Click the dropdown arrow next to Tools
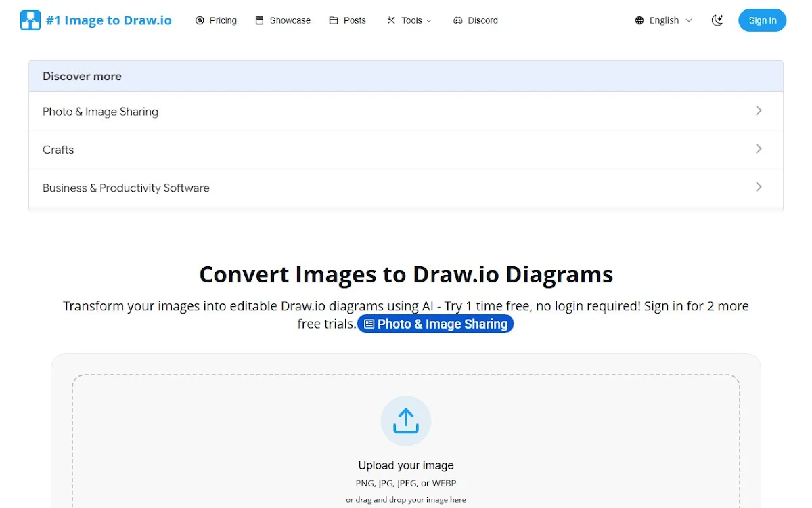This screenshot has width=812, height=508. click(x=429, y=21)
